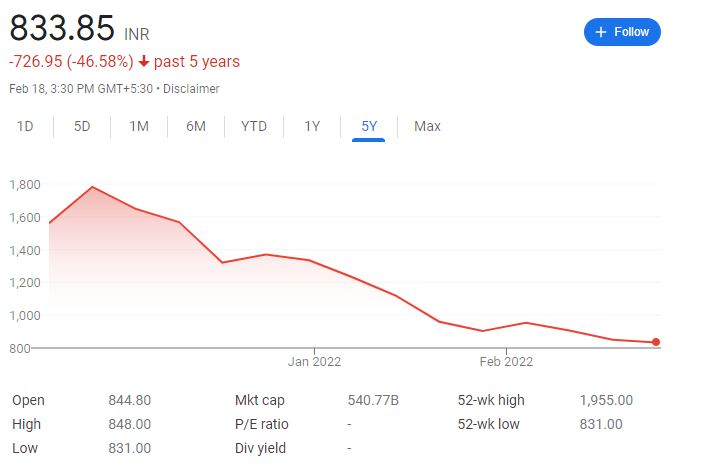Open the Disclaimer link

pyautogui.click(x=191, y=88)
